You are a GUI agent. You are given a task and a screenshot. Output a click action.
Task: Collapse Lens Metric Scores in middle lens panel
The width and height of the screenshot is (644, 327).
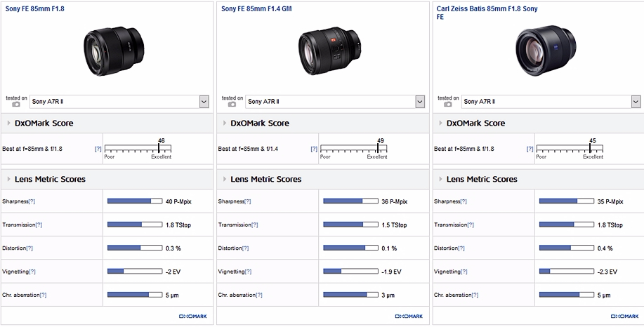click(224, 180)
